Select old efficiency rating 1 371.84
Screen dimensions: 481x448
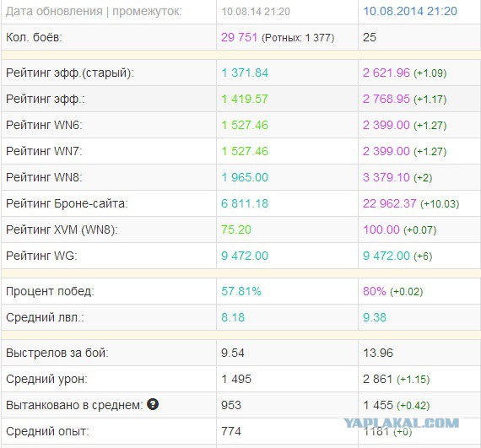pyautogui.click(x=245, y=73)
